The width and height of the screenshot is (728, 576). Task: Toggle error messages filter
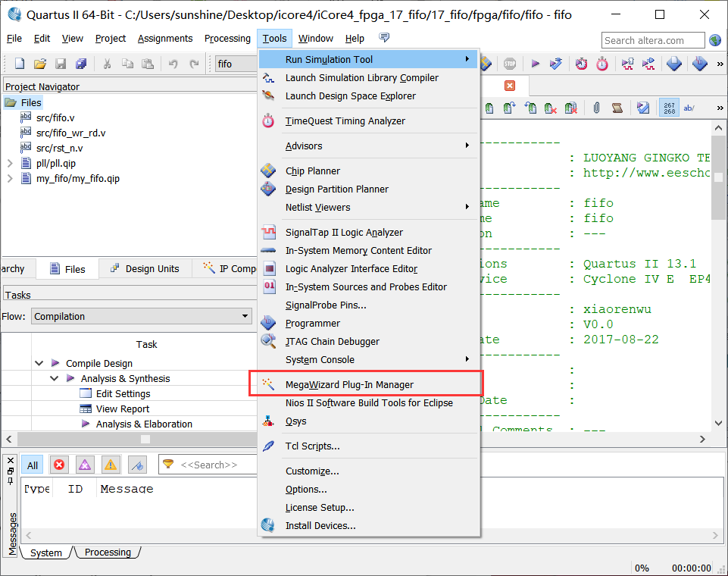pyautogui.click(x=59, y=465)
